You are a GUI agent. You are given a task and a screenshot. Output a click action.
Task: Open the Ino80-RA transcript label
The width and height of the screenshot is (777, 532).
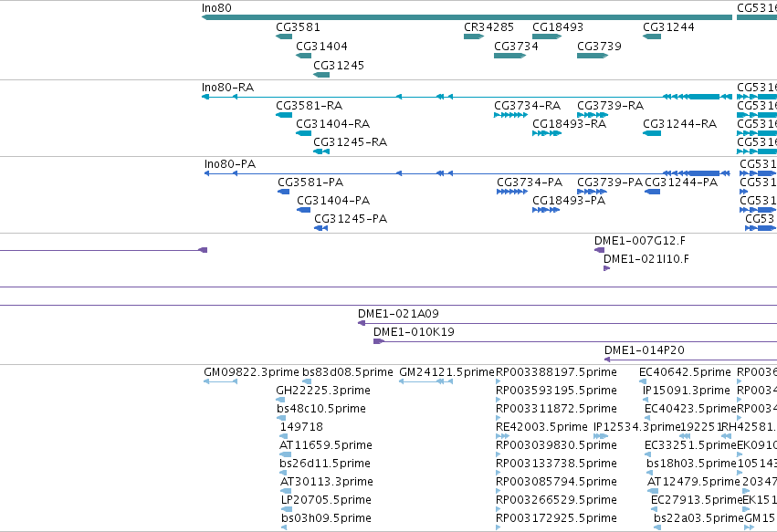[227, 88]
